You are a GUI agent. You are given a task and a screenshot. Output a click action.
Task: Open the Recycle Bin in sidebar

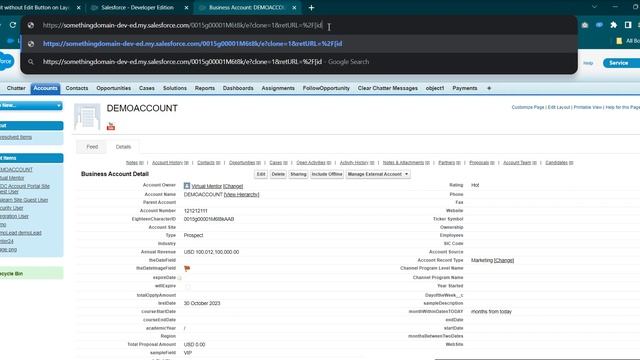(11, 273)
